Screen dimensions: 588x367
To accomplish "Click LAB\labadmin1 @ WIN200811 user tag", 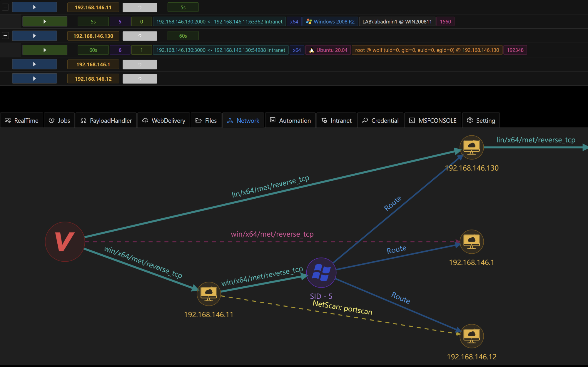I will [x=397, y=21].
